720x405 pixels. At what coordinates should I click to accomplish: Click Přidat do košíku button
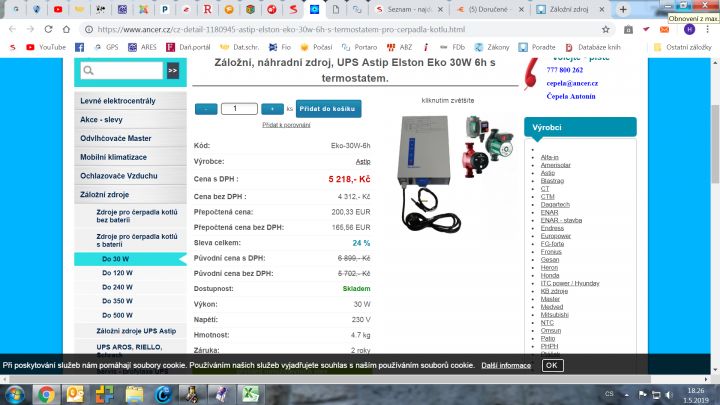328,109
